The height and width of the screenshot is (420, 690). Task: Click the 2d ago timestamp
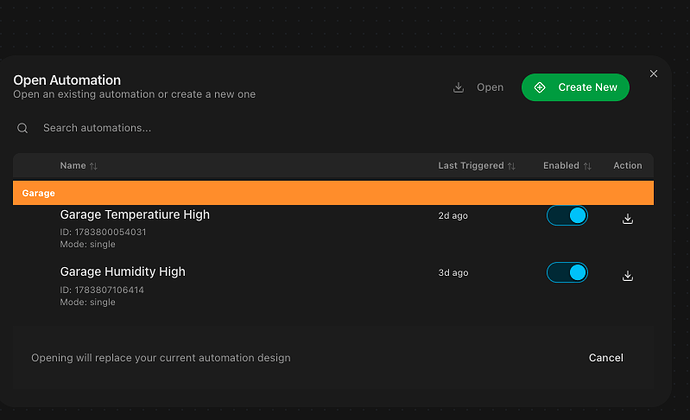click(453, 216)
